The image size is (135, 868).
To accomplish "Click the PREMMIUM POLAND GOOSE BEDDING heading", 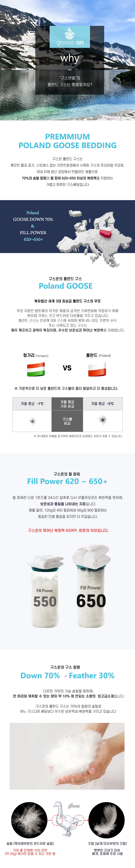I will pos(67,141).
